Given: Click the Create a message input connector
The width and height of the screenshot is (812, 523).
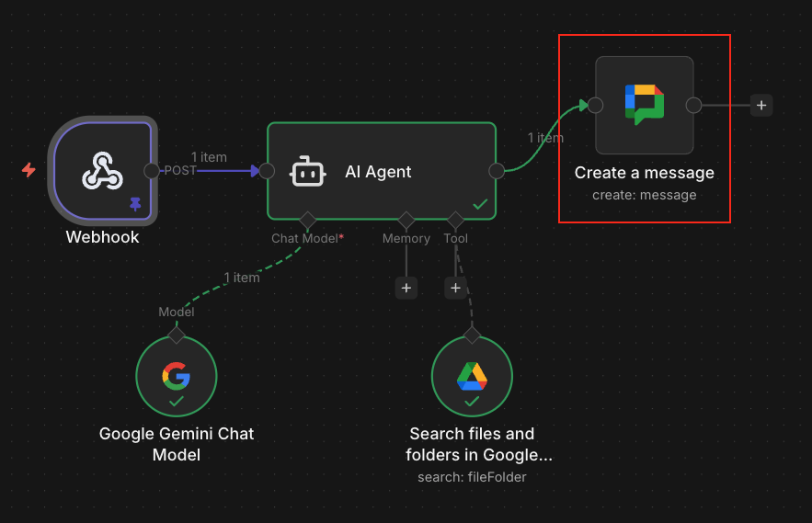Looking at the screenshot, I should coord(595,105).
